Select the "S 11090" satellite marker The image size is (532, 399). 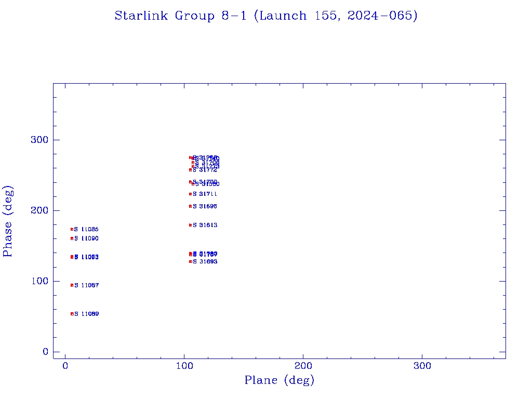tap(72, 238)
